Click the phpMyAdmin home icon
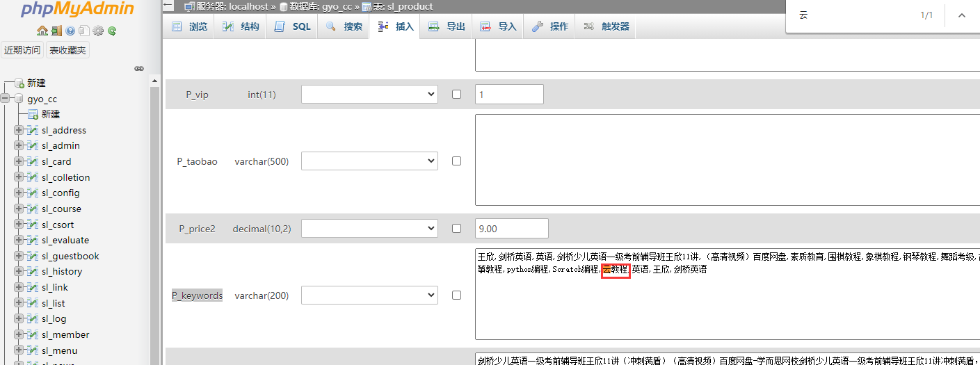Viewport: 980px width, 365px height. click(x=42, y=31)
